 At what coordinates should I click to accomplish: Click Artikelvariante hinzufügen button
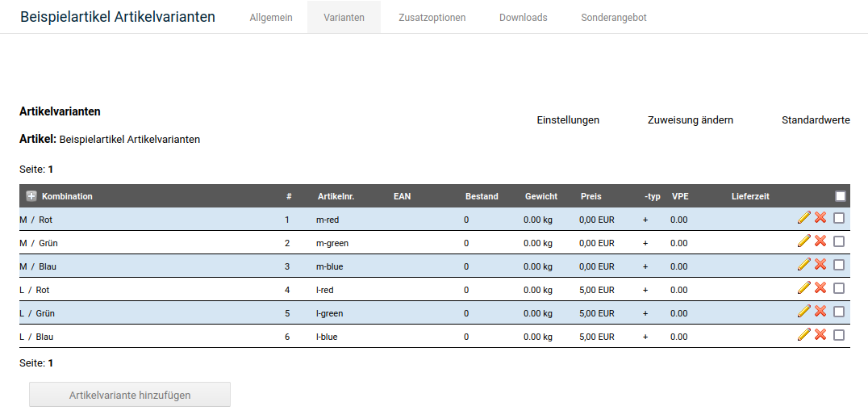point(130,395)
